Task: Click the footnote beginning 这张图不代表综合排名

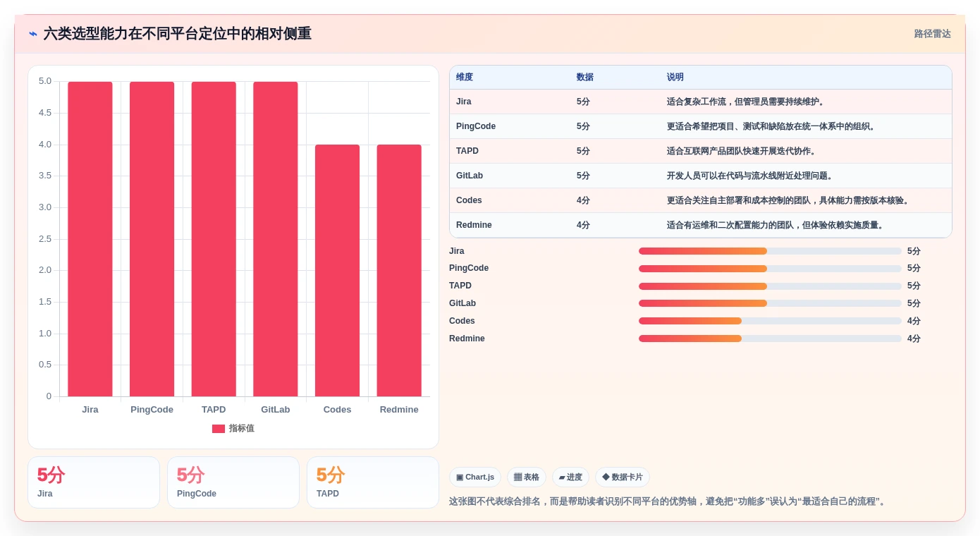Action: [667, 501]
